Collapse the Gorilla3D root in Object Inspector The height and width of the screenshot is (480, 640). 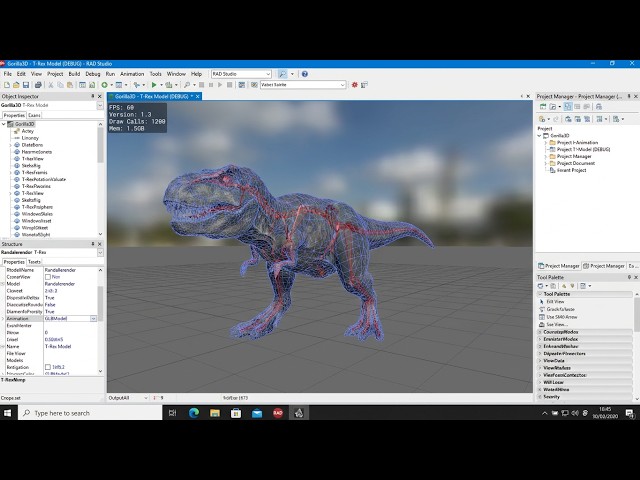[x=4, y=124]
